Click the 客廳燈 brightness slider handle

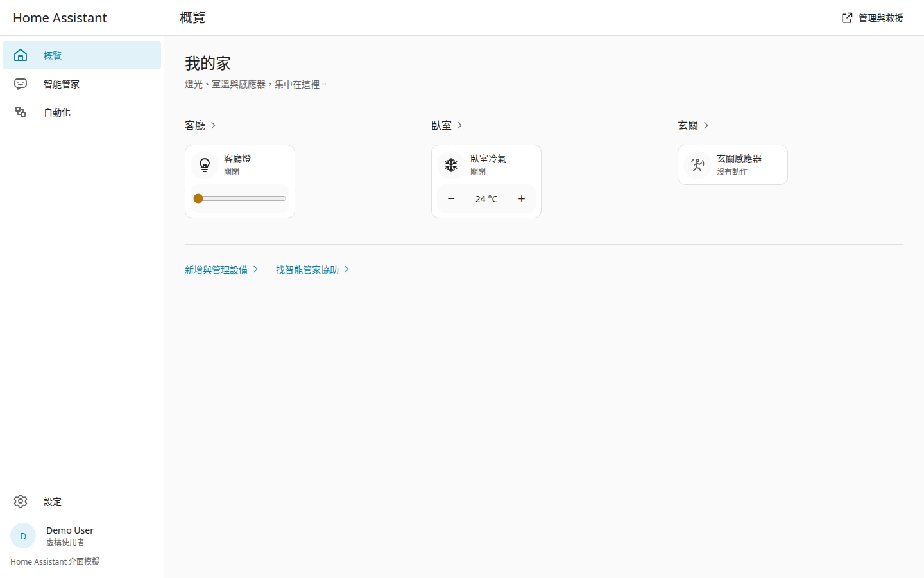pos(198,198)
